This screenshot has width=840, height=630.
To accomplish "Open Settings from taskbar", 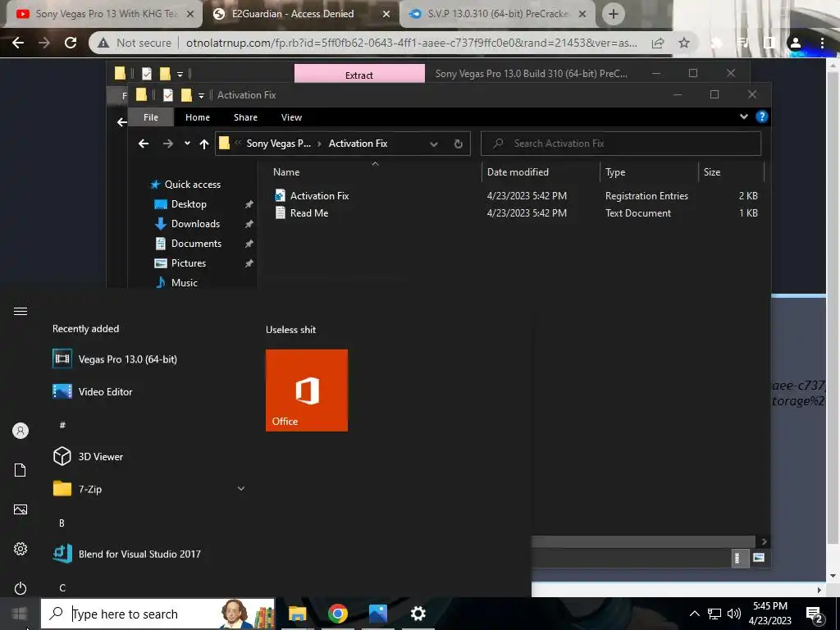I will 418,614.
